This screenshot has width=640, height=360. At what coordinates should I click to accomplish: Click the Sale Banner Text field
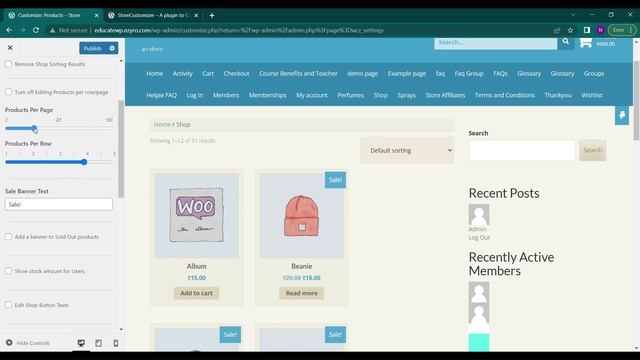coord(59,204)
